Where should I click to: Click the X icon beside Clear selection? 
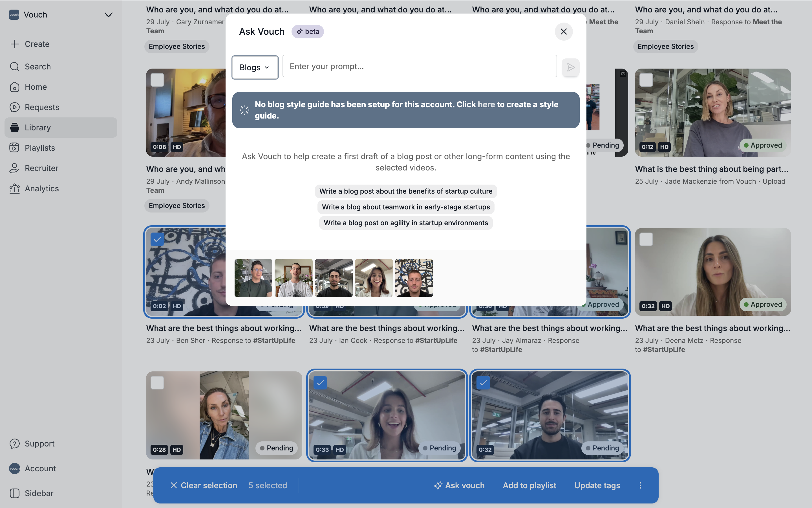coord(174,485)
